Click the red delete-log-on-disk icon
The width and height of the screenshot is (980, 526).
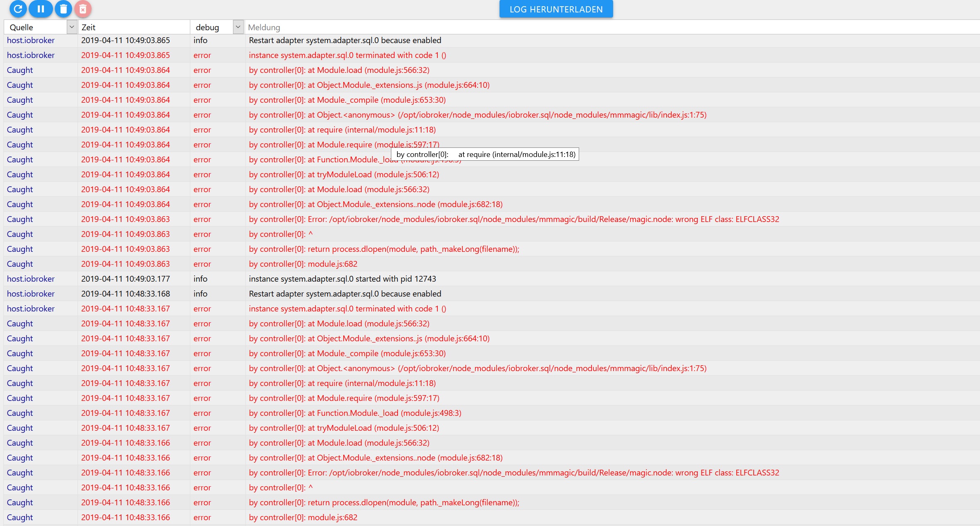point(83,9)
